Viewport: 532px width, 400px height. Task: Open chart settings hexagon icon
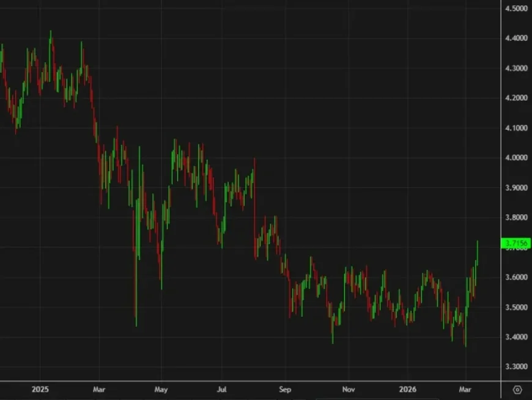(517, 389)
